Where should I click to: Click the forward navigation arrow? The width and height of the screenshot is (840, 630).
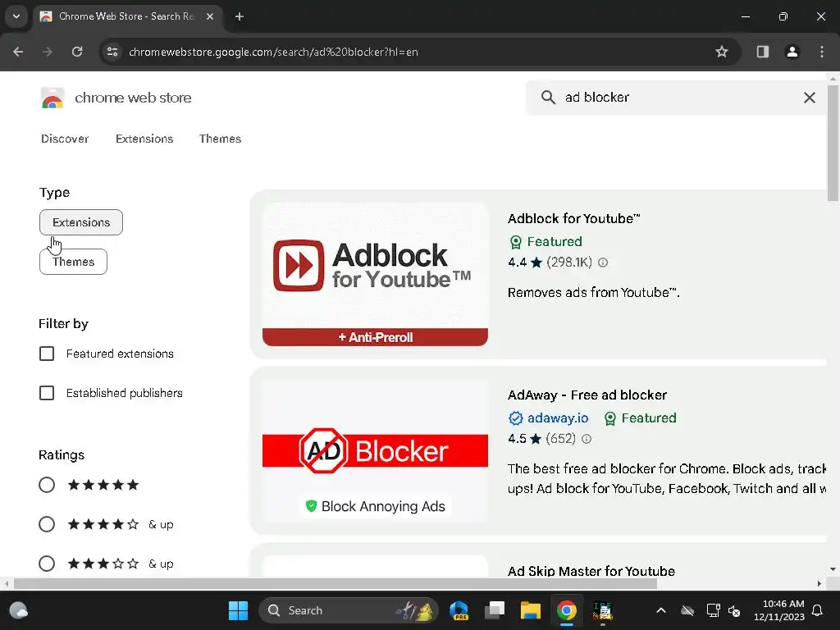coord(47,52)
